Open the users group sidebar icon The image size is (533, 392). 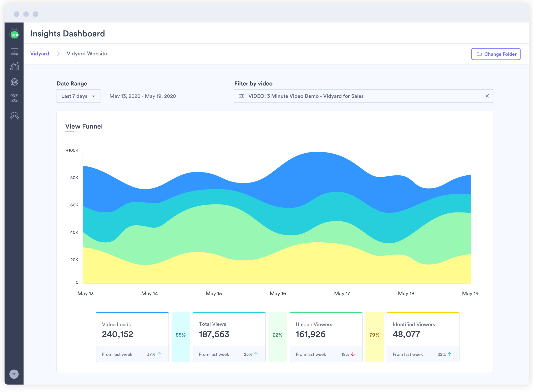point(15,115)
